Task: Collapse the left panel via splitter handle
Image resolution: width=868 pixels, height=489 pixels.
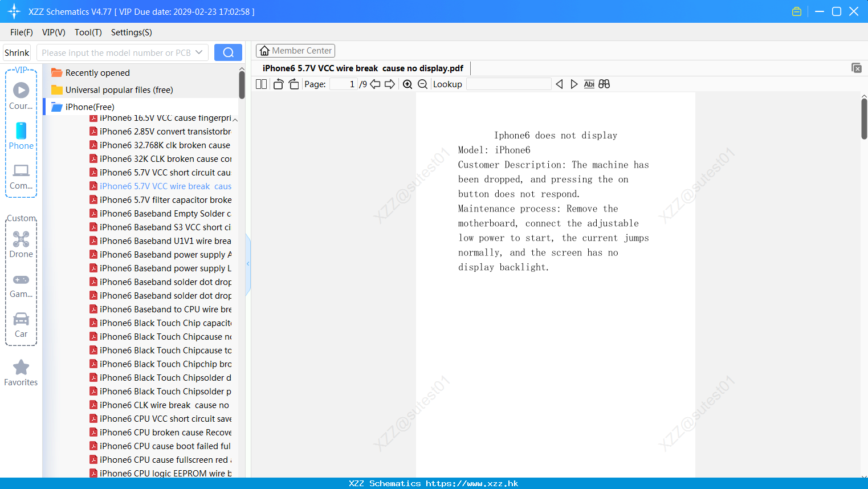Action: point(248,263)
